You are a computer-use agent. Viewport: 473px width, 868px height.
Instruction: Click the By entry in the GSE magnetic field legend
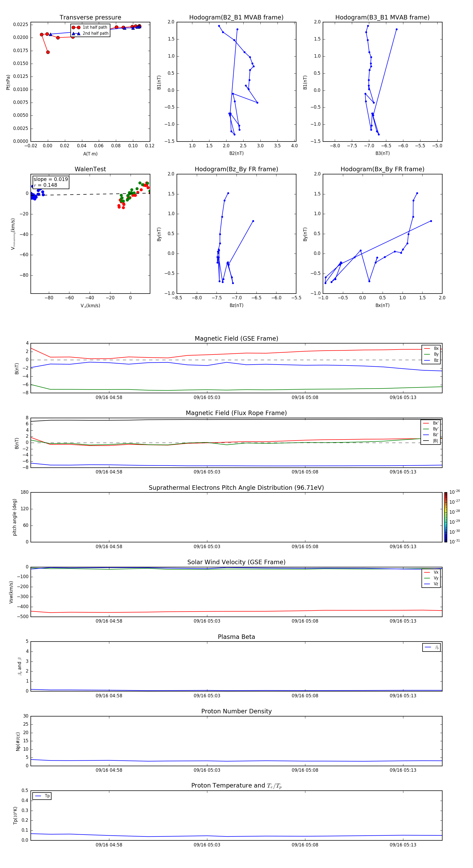tap(431, 355)
